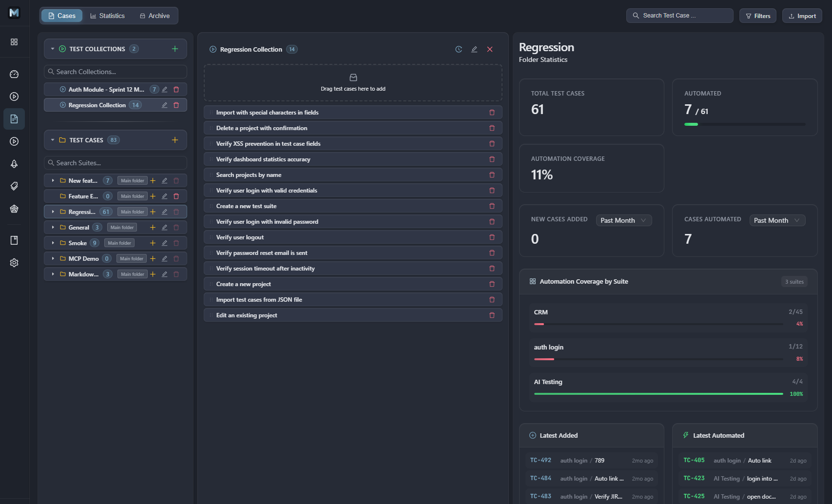Click the Import button
The width and height of the screenshot is (832, 504).
802,16
